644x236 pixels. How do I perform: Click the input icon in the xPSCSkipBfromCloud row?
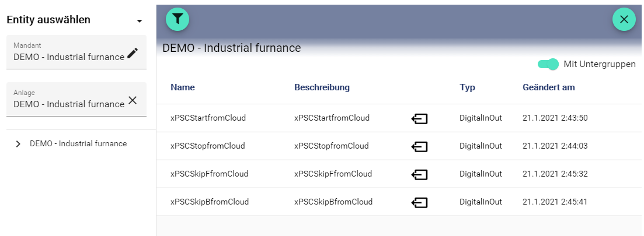(419, 202)
